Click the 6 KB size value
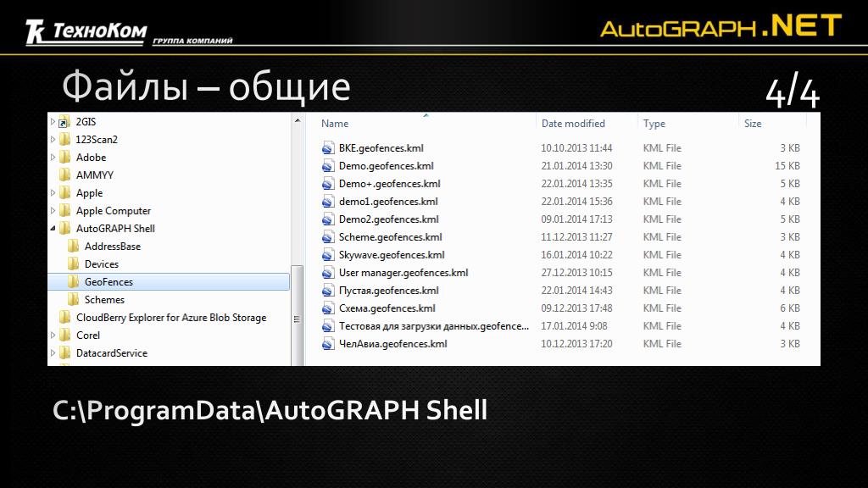868x488 pixels. 790,308
